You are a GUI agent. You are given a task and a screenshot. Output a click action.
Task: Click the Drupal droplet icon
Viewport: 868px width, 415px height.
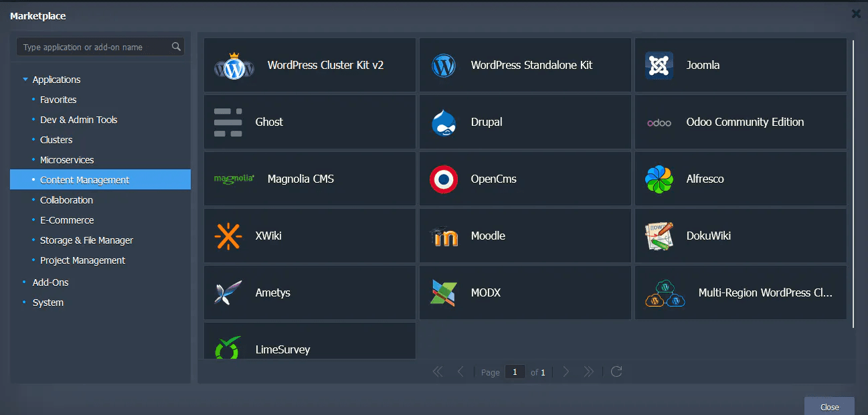pos(443,122)
